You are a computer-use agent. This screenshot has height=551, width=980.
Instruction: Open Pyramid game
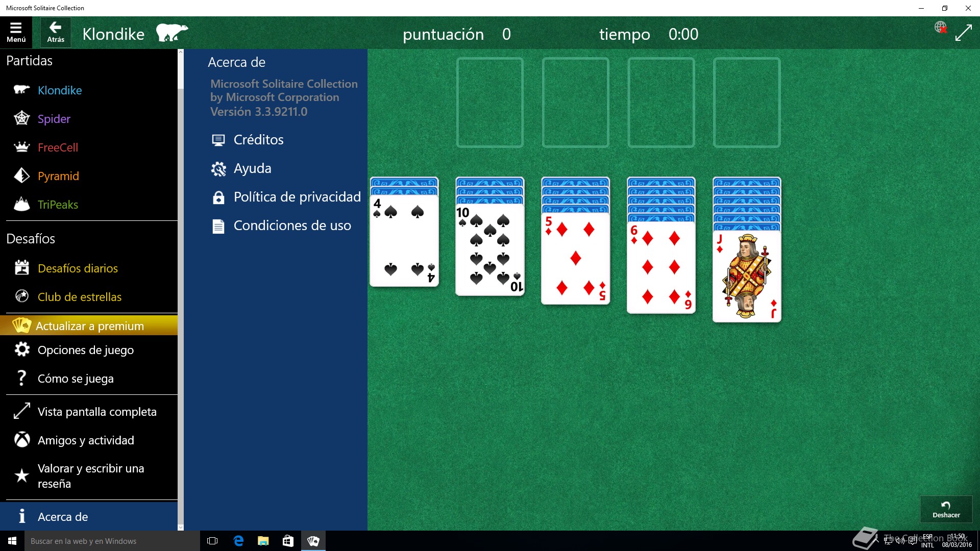point(89,176)
